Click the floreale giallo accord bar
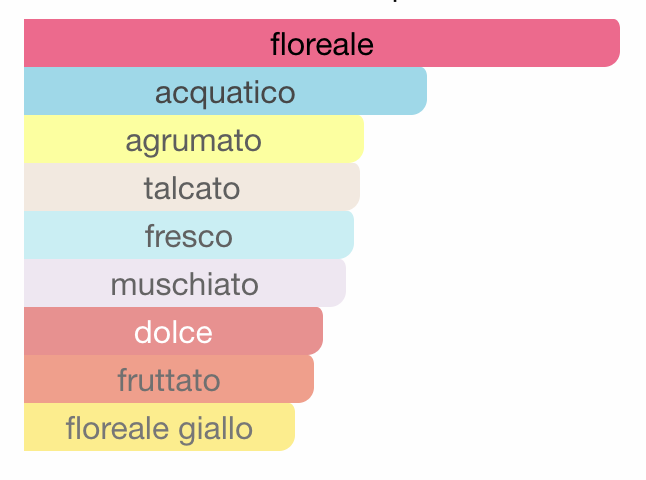Image resolution: width=646 pixels, height=480 pixels. coord(159,427)
